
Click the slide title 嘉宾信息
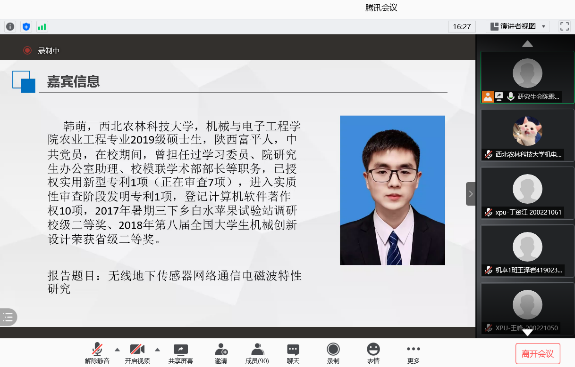click(73, 81)
